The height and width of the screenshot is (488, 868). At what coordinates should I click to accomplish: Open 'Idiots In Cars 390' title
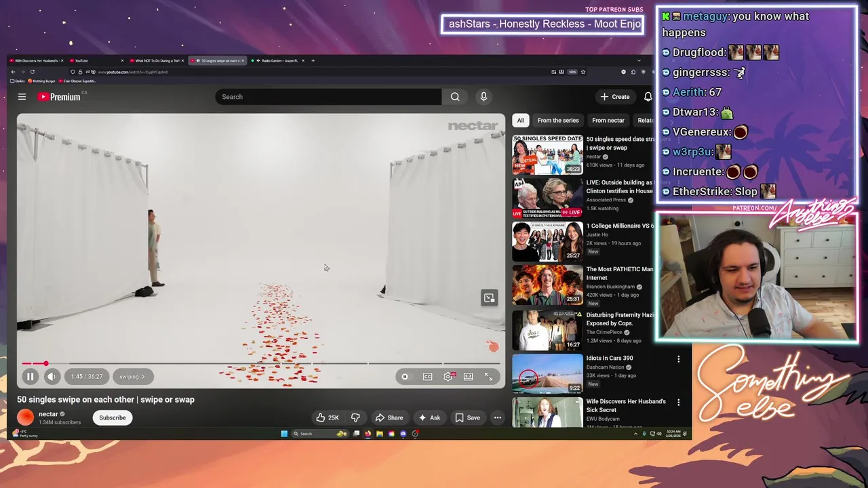[610, 358]
